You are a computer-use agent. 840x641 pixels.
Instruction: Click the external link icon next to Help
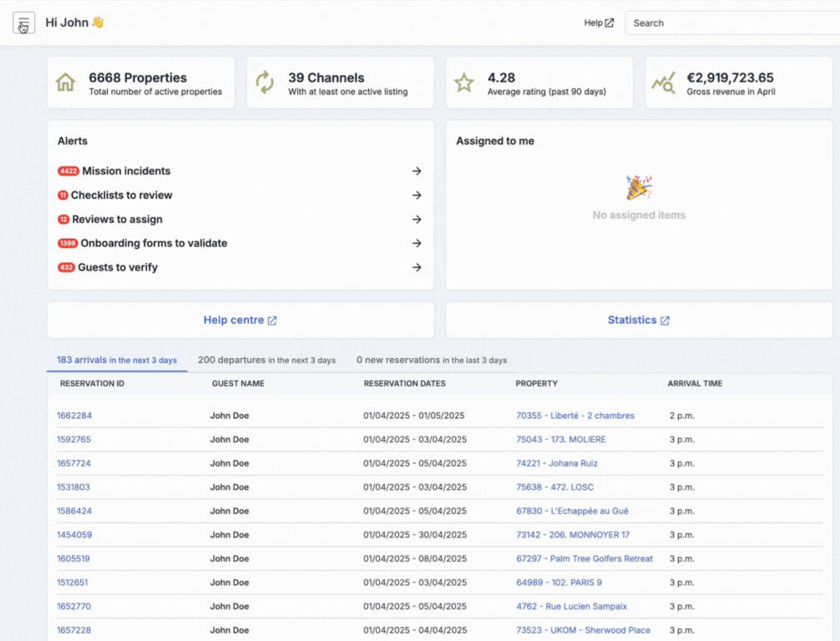tap(610, 23)
